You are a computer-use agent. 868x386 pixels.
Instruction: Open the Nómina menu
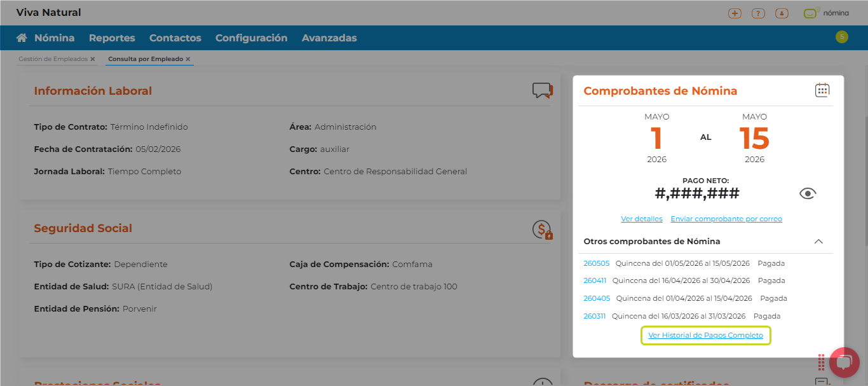(54, 38)
